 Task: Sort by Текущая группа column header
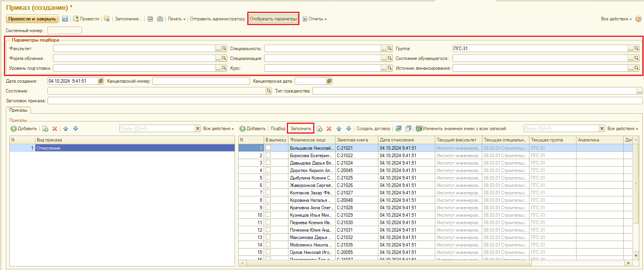pos(553,140)
